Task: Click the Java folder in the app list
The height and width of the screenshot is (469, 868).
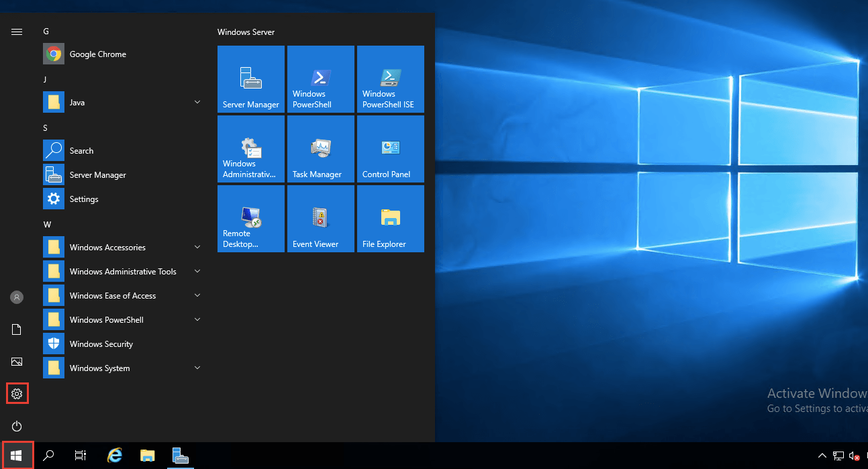Action: [x=124, y=103]
